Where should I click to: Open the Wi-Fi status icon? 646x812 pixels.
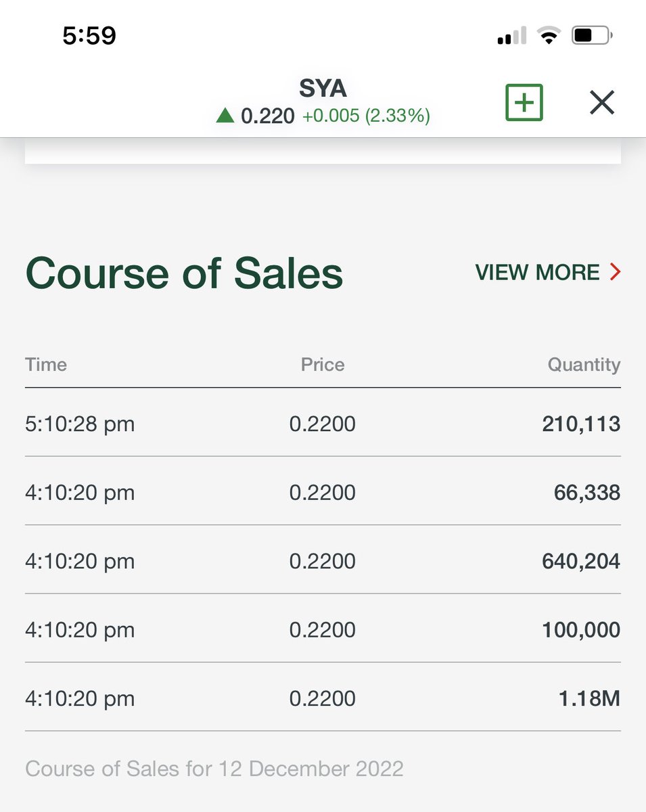point(549,35)
